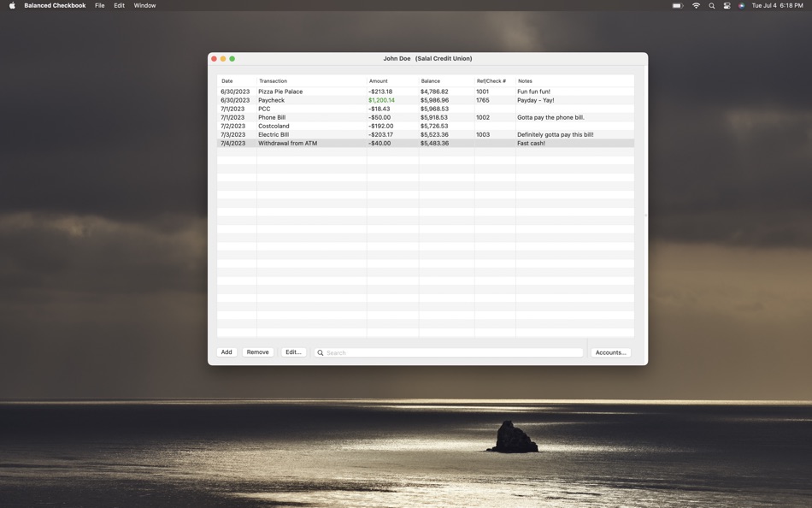
Task: Open Spotlight search in menu bar
Action: 711,5
